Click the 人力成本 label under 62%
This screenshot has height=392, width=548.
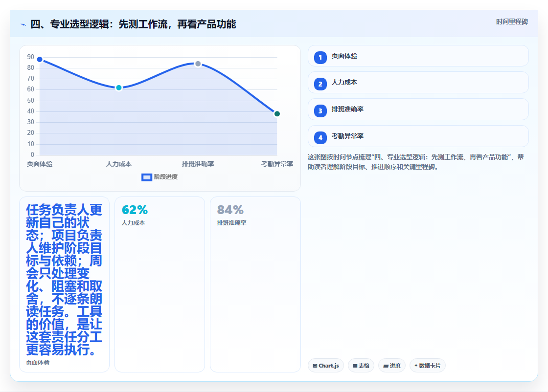(133, 223)
